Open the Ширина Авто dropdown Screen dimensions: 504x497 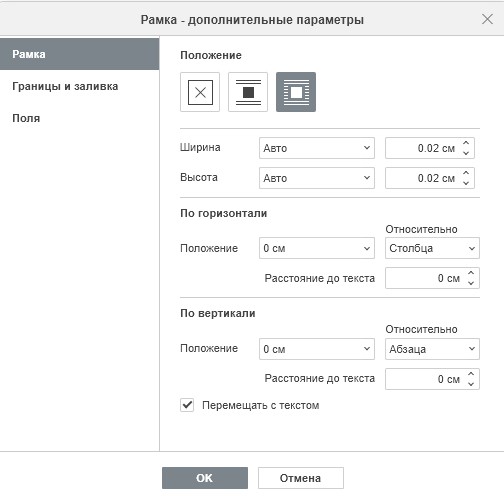(317, 148)
